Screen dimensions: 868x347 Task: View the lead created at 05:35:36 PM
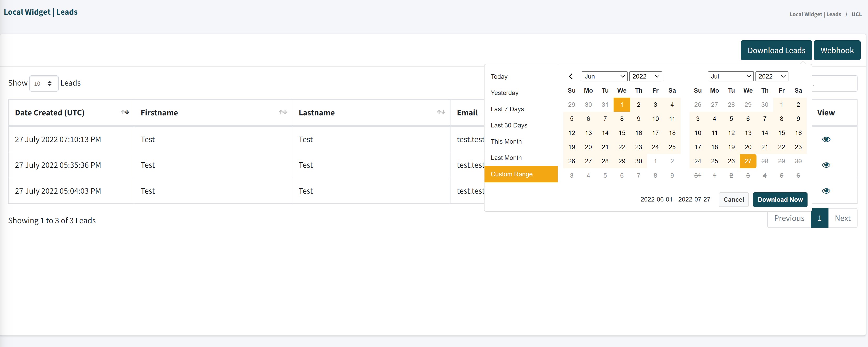click(x=826, y=165)
